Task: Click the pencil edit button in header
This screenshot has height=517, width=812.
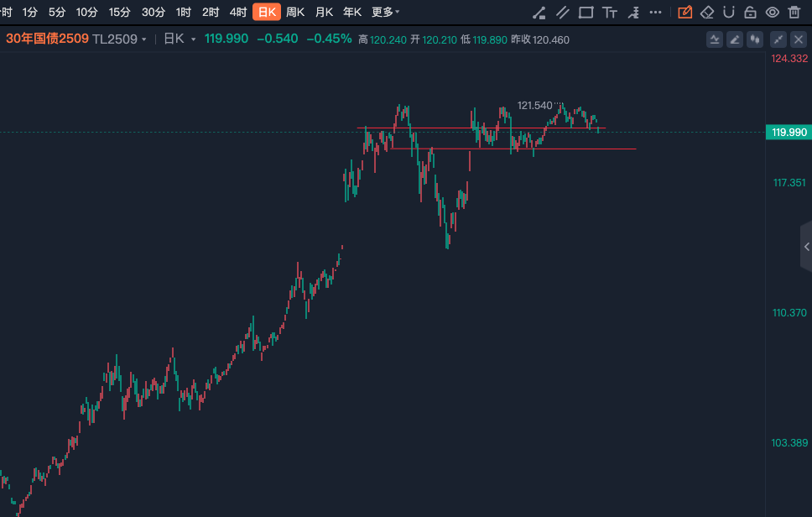Action: coord(735,39)
